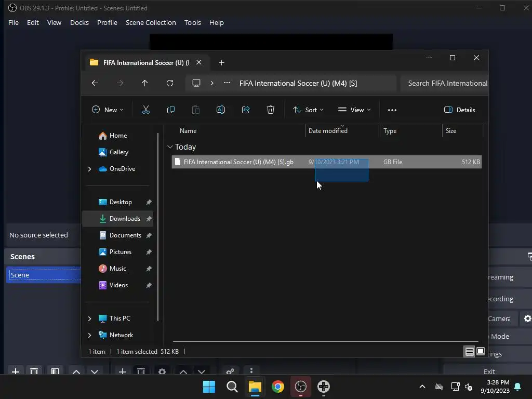The width and height of the screenshot is (532, 399).
Task: Open OBS Profile menu
Action: tap(107, 22)
